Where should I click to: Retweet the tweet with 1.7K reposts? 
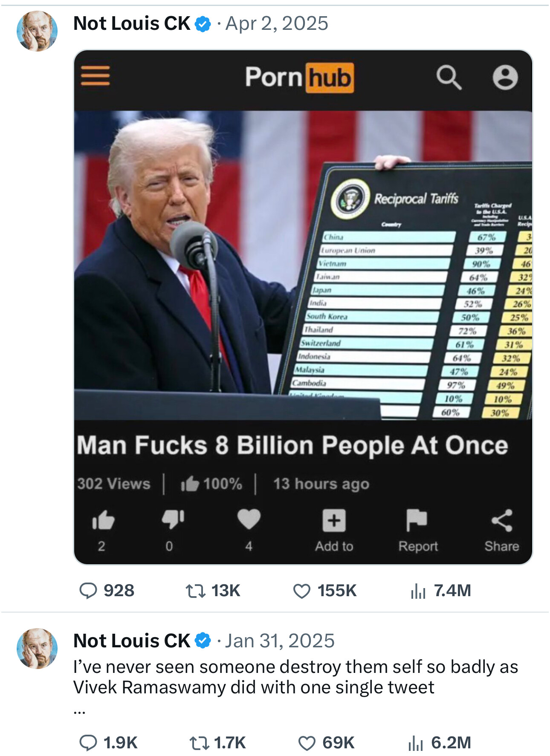pyautogui.click(x=199, y=743)
